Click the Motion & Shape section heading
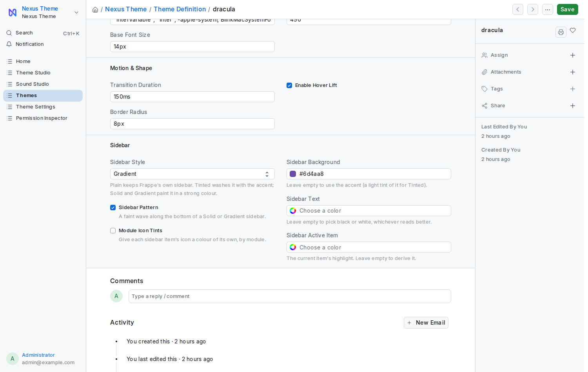Image resolution: width=588 pixels, height=372 pixels. 131,68
